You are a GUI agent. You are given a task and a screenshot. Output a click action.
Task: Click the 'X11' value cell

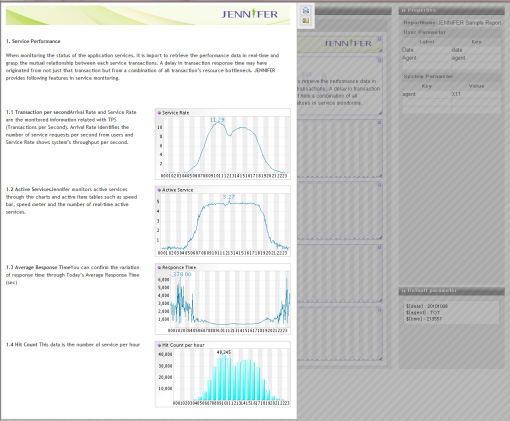pyautogui.click(x=476, y=94)
